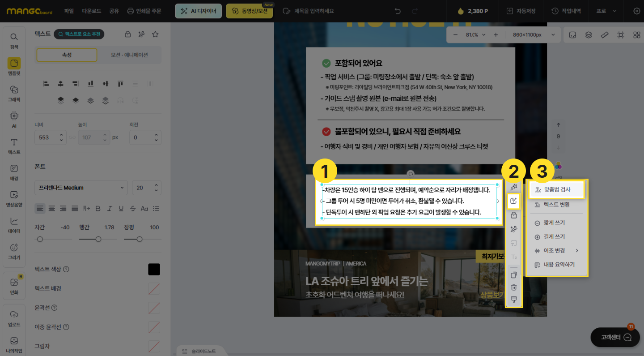Open 고객센터 chat button
The width and height of the screenshot is (644, 356).
614,337
